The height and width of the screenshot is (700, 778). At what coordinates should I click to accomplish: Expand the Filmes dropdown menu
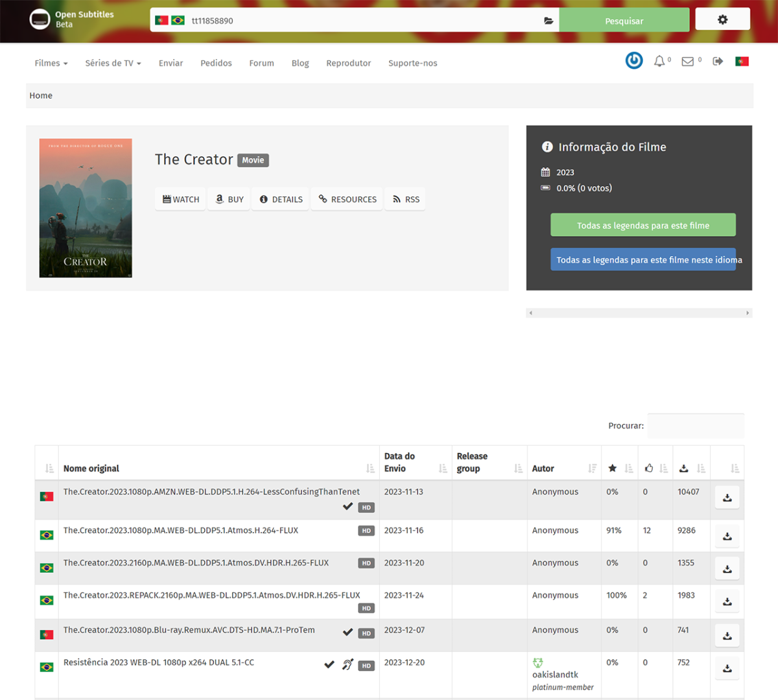click(51, 63)
